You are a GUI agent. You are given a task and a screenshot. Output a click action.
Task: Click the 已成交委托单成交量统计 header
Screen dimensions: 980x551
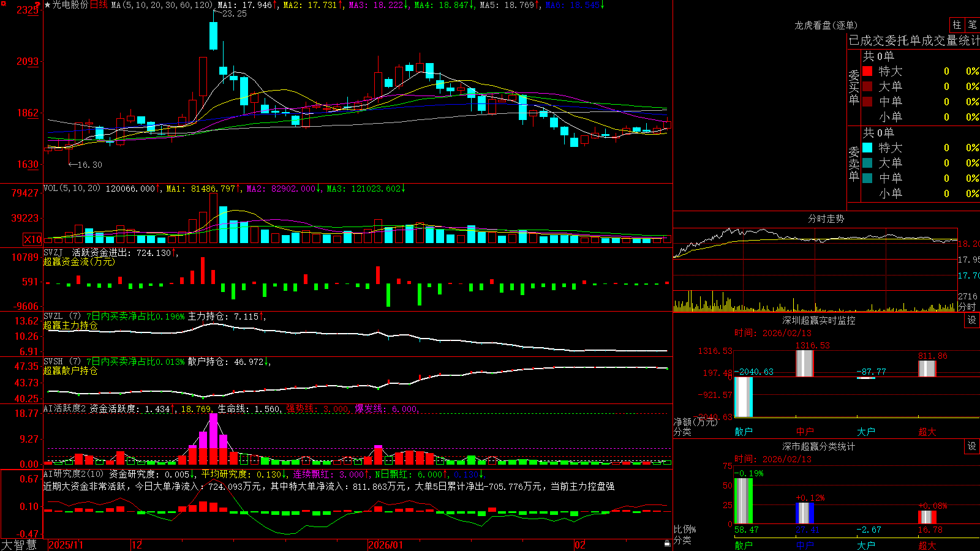(914, 40)
